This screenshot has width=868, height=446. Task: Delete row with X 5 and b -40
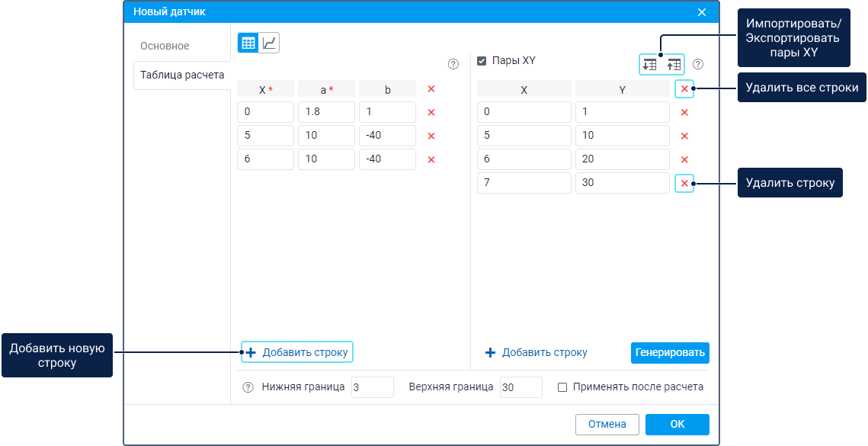point(431,136)
